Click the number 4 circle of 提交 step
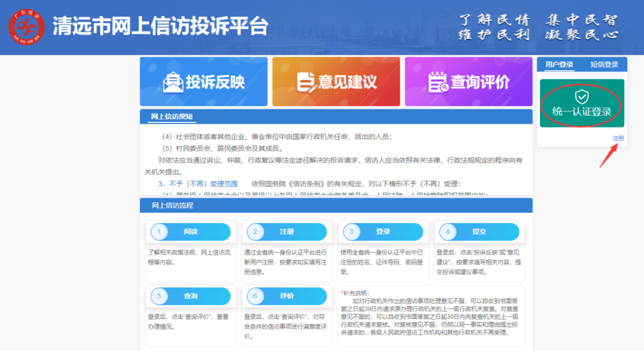The height and width of the screenshot is (351, 644). (x=448, y=232)
